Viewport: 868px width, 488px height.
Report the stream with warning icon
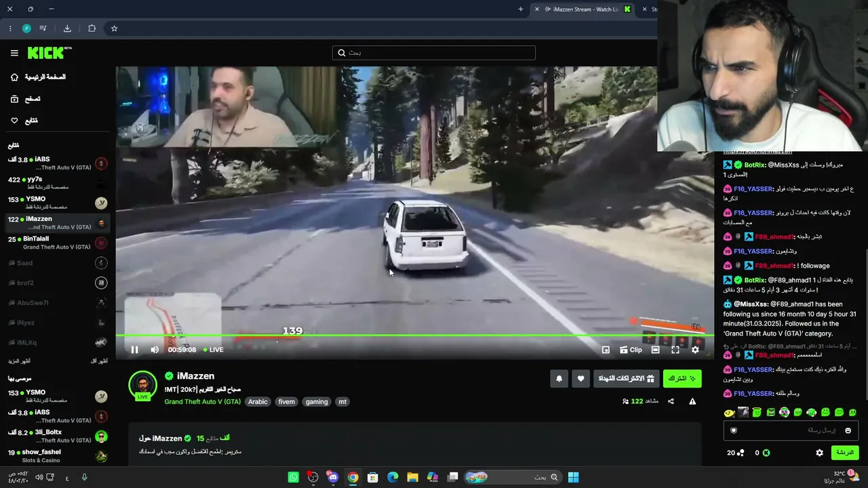[x=692, y=401]
